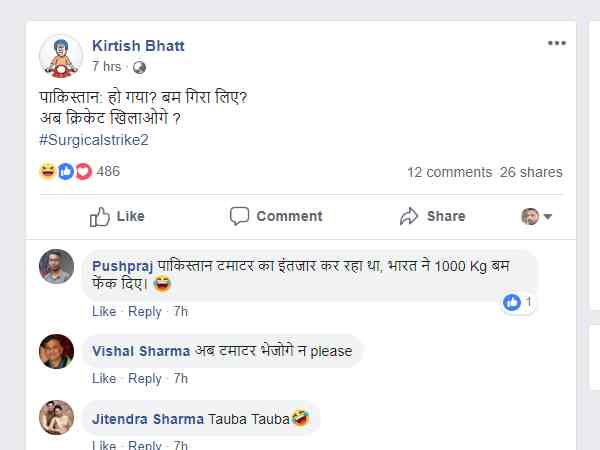Image resolution: width=600 pixels, height=450 pixels.
Task: Expand the acting-as profile picker dropdown
Action: click(x=537, y=217)
